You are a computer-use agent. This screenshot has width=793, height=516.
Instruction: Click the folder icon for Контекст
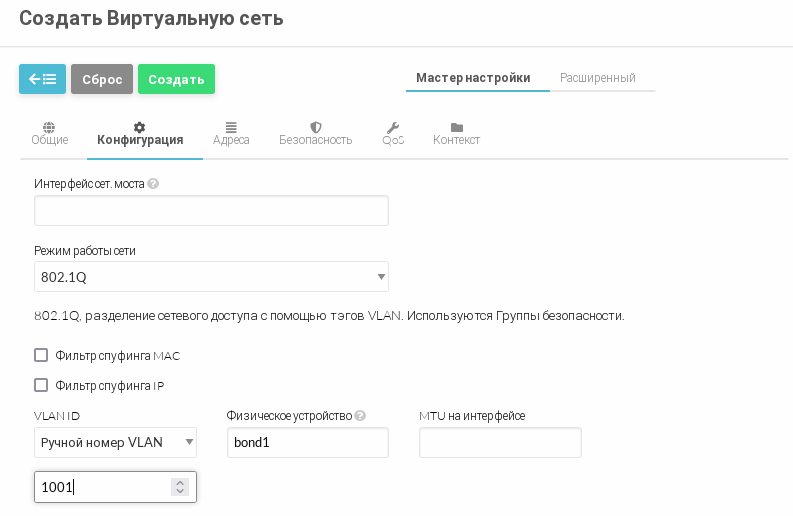point(456,127)
